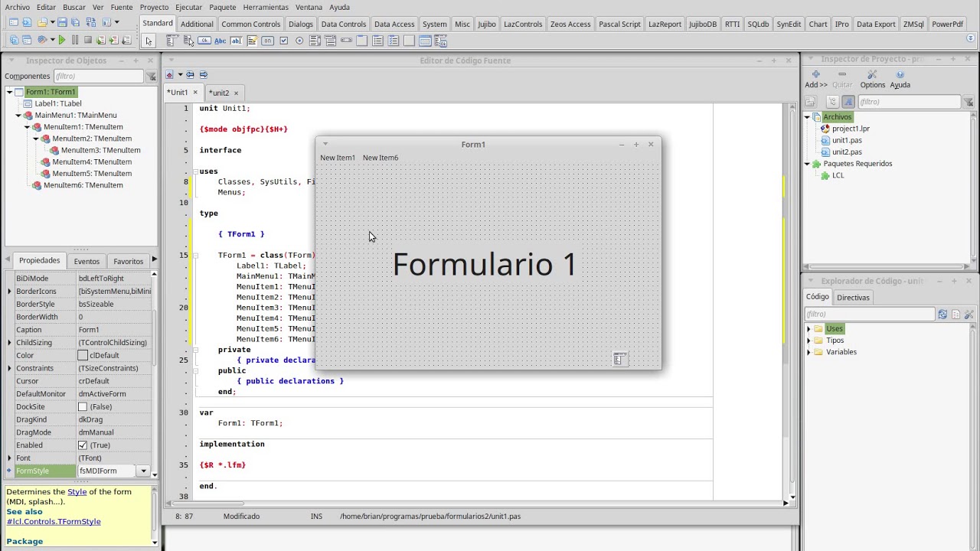The width and height of the screenshot is (980, 551).
Task: Clear the Components filter in Object Inspector
Action: click(151, 77)
